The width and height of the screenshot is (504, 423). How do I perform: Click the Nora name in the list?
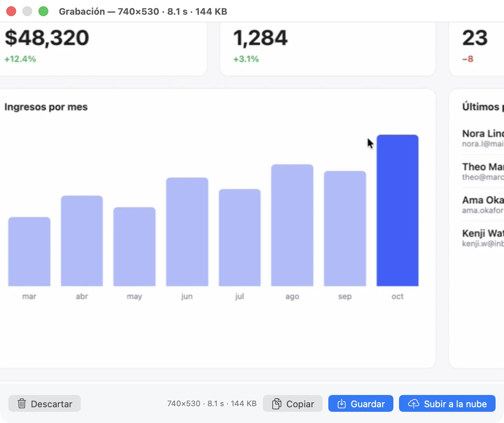point(483,133)
